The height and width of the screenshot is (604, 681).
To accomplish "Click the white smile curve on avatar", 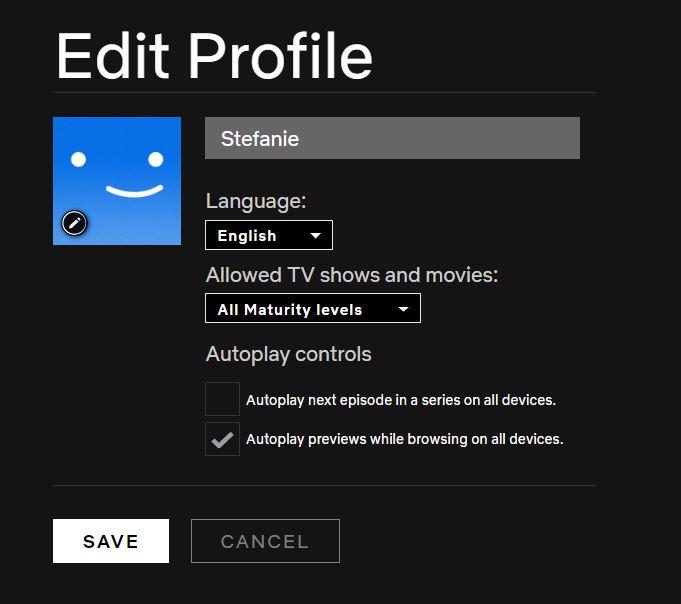I will [x=135, y=191].
